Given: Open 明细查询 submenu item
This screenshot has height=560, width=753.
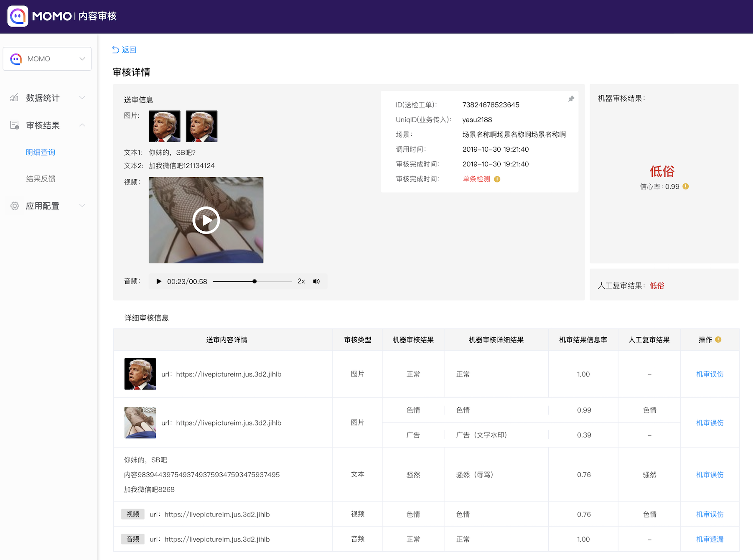Looking at the screenshot, I should [41, 152].
